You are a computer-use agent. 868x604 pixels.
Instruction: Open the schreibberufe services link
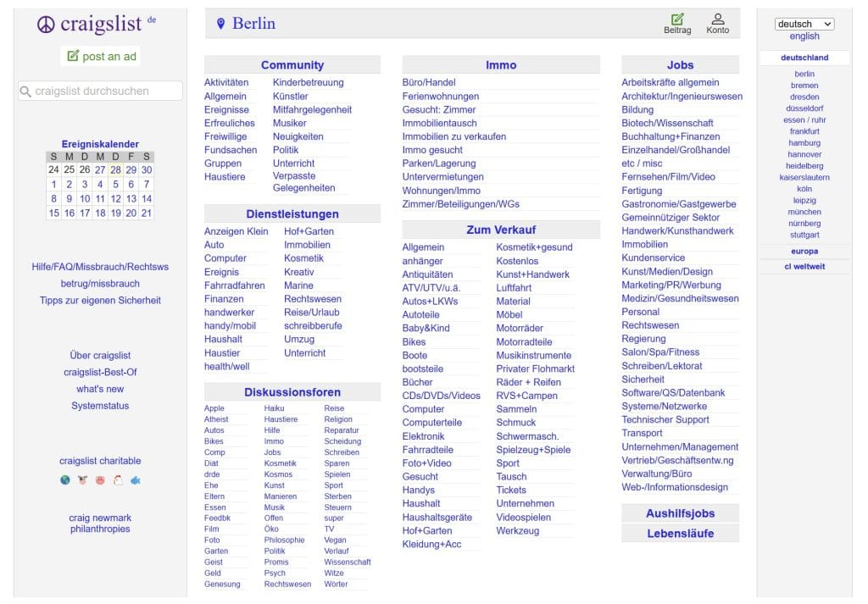point(313,326)
